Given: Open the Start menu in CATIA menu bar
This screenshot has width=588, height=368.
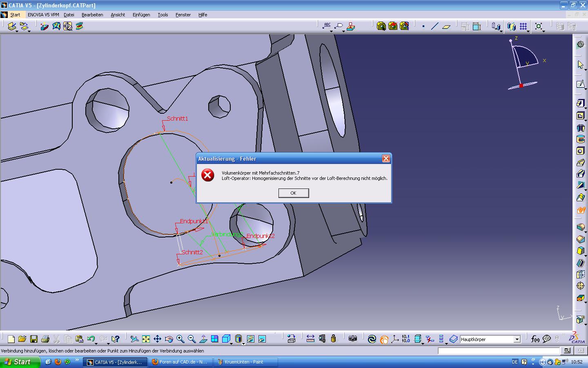Looking at the screenshot, I should tap(15, 15).
